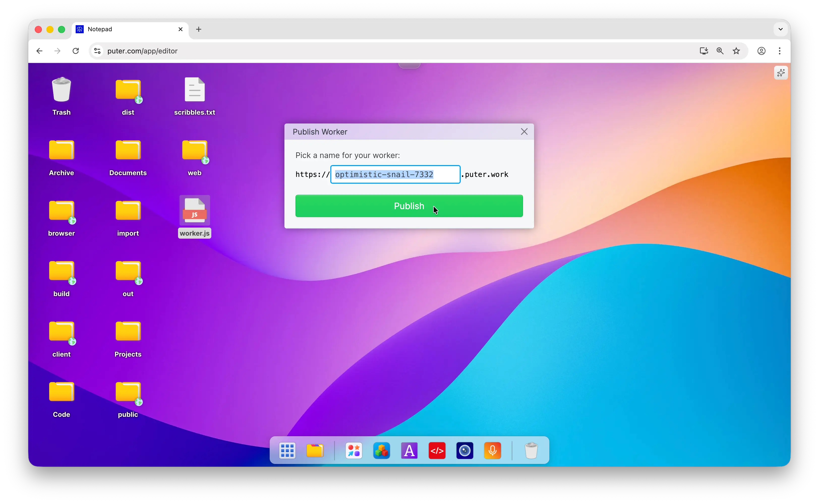This screenshot has width=819, height=504.
Task: Open the code editor from the dock
Action: tap(437, 450)
